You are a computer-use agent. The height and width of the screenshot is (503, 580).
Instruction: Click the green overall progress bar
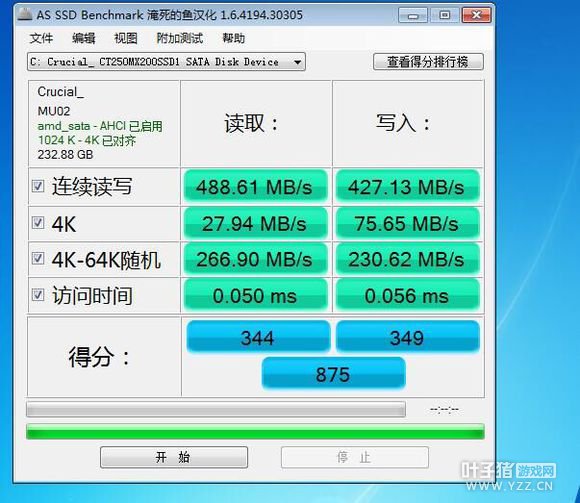[x=255, y=432]
